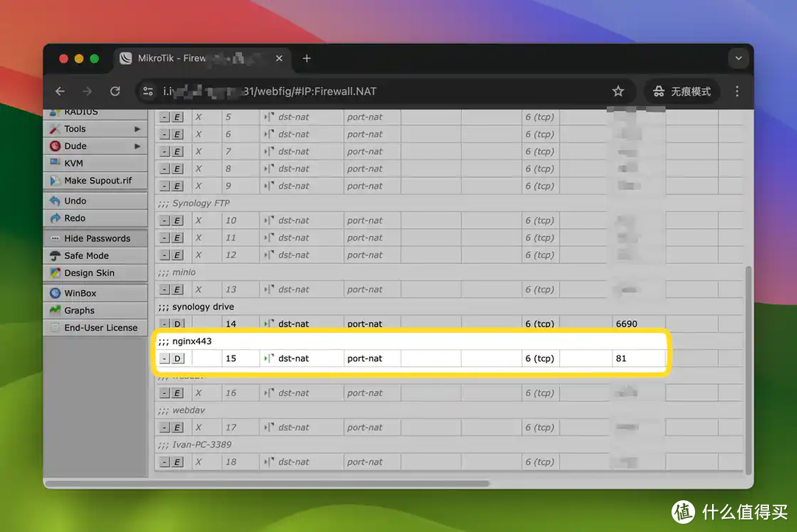Remove rule 15 with the minus button
Screen dimensions: 797x532
[x=165, y=359]
